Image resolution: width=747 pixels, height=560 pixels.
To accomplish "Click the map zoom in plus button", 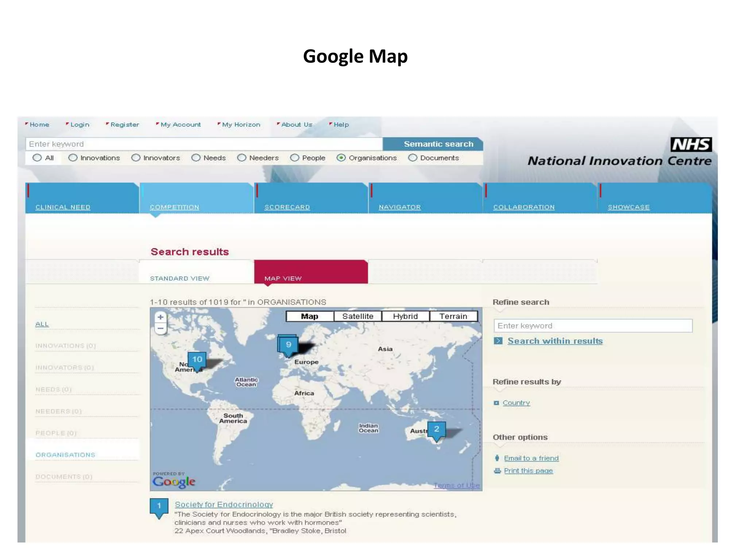I will [160, 317].
